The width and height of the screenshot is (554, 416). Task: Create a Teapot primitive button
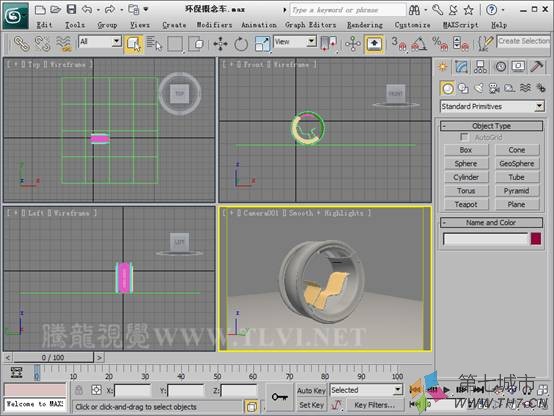[466, 204]
